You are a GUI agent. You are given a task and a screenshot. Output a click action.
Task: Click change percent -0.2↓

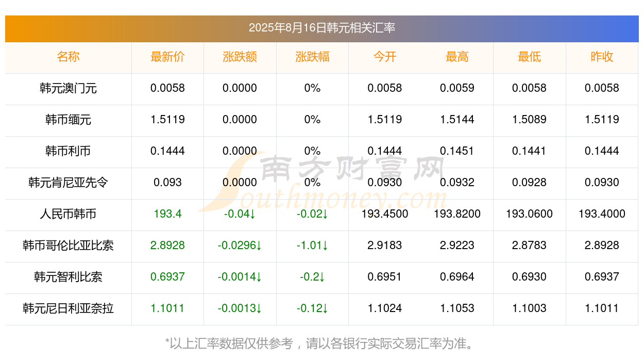pyautogui.click(x=312, y=277)
